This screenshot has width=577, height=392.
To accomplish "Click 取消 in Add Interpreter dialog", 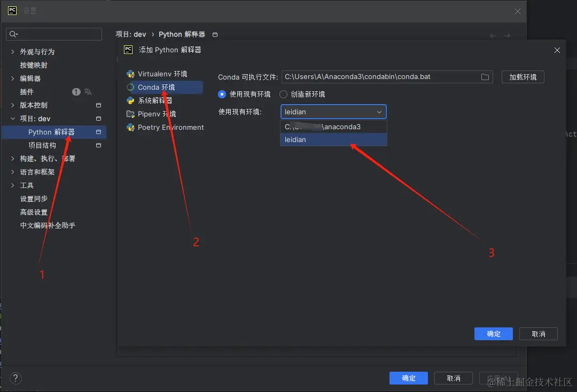I will point(539,334).
